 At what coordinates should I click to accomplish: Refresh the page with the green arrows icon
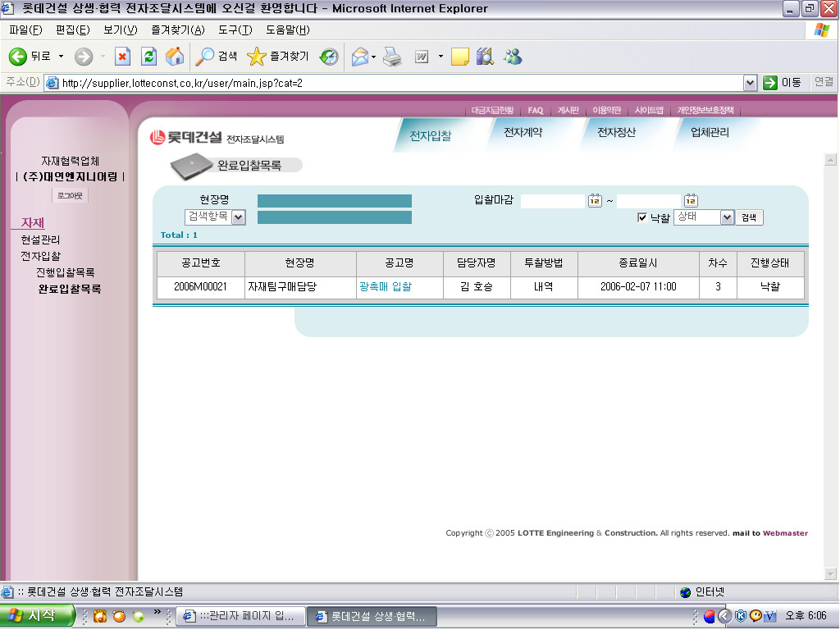149,57
